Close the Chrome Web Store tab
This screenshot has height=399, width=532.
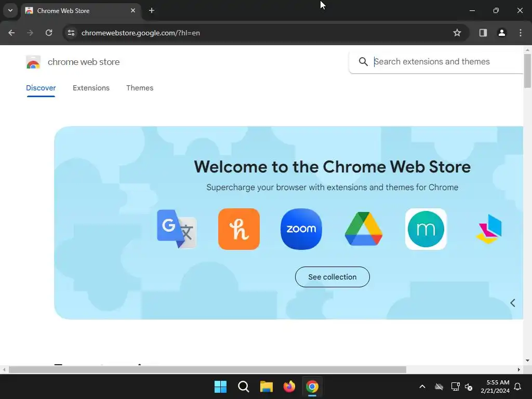(x=133, y=10)
